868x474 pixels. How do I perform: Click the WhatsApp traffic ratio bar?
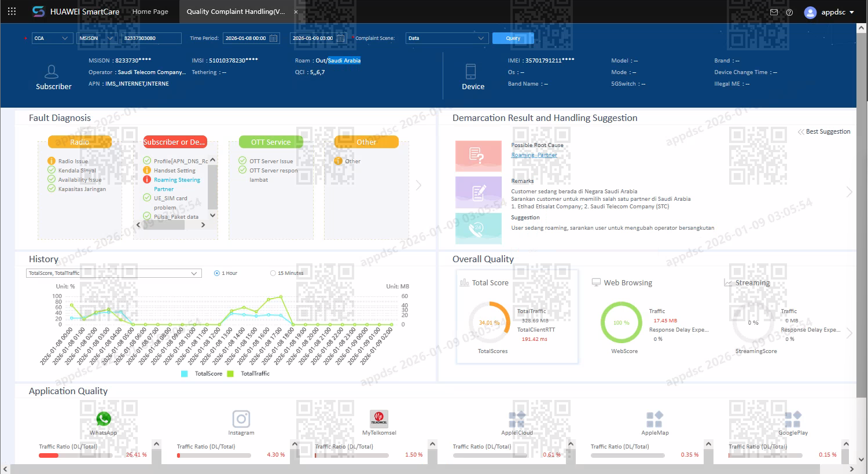click(x=76, y=455)
